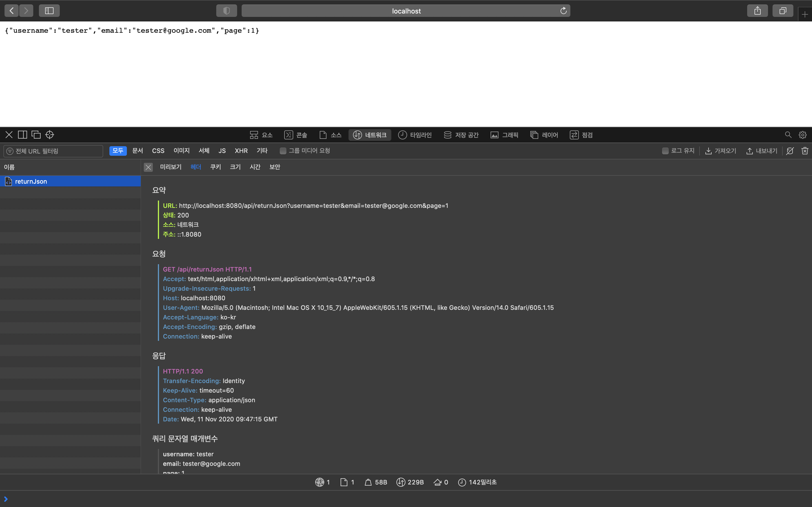Select the returnJson network entry
This screenshot has height=507, width=812.
(x=31, y=181)
